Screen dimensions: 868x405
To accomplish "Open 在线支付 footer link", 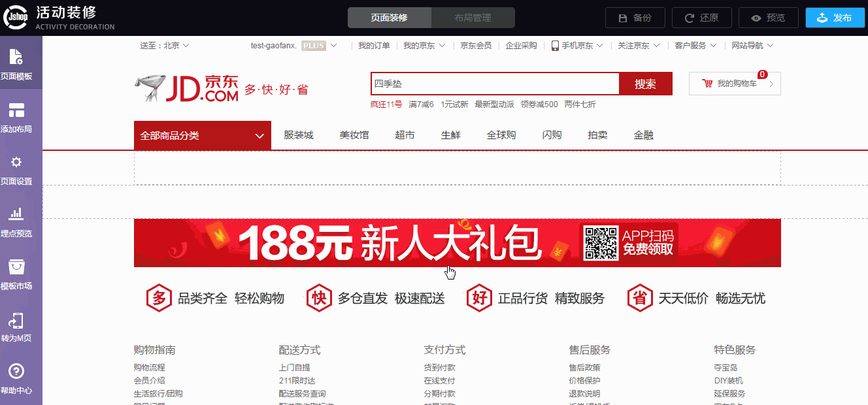I will pos(440,381).
